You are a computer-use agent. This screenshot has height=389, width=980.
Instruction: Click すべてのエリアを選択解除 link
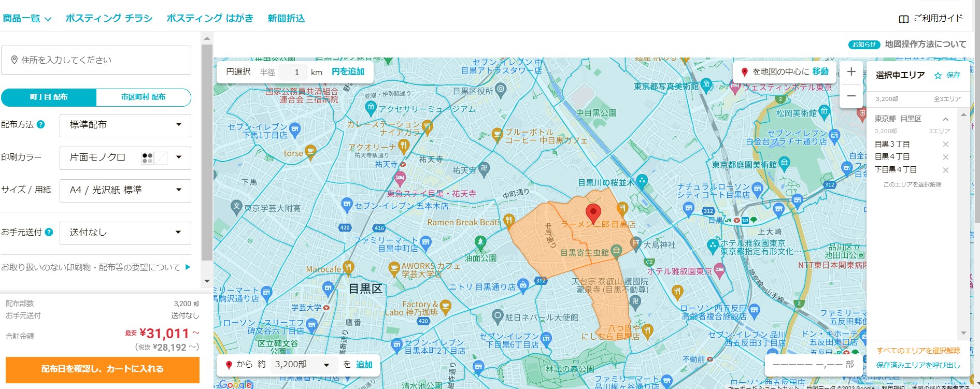click(918, 351)
